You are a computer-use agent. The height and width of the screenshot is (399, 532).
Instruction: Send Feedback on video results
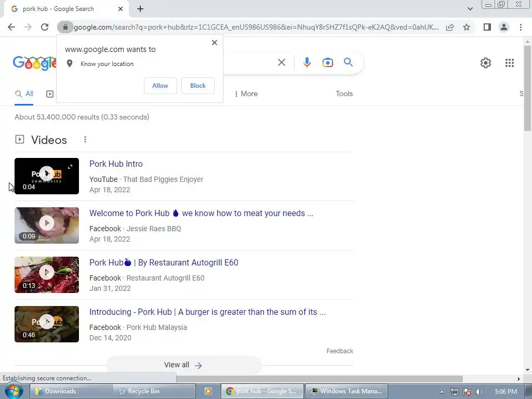point(340,351)
